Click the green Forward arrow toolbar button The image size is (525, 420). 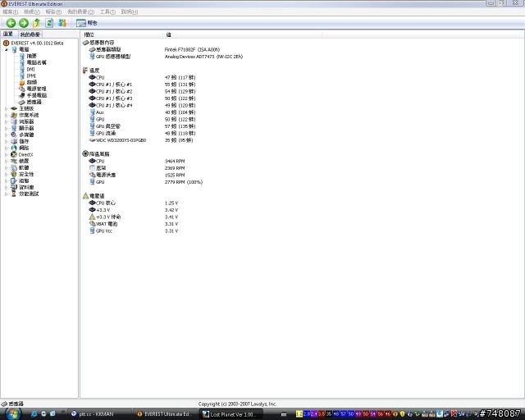click(x=24, y=23)
